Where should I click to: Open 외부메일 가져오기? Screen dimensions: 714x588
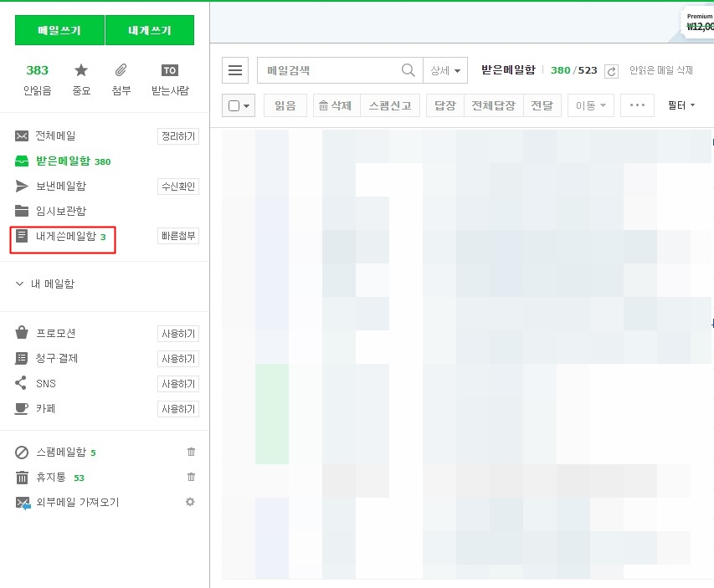(77, 502)
